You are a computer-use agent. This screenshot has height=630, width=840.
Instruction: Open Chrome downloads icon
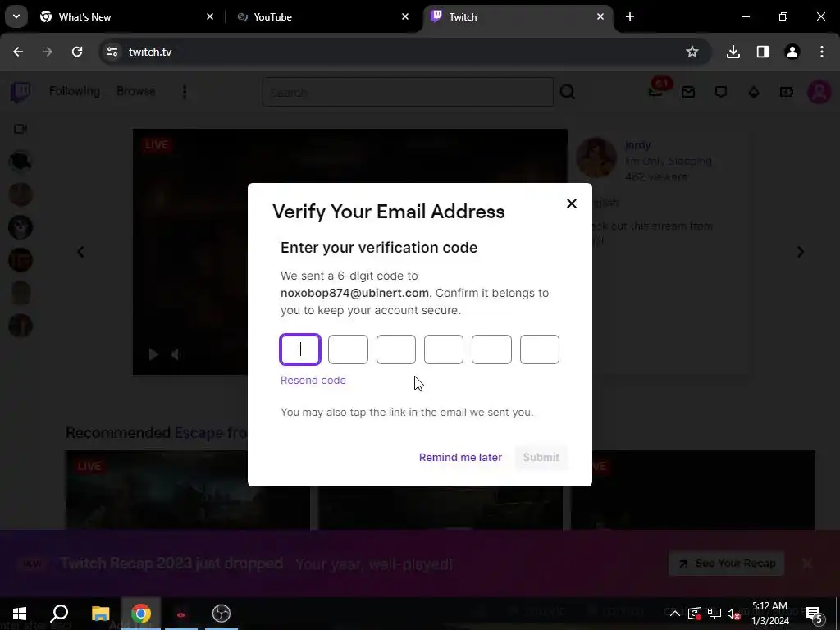(733, 52)
